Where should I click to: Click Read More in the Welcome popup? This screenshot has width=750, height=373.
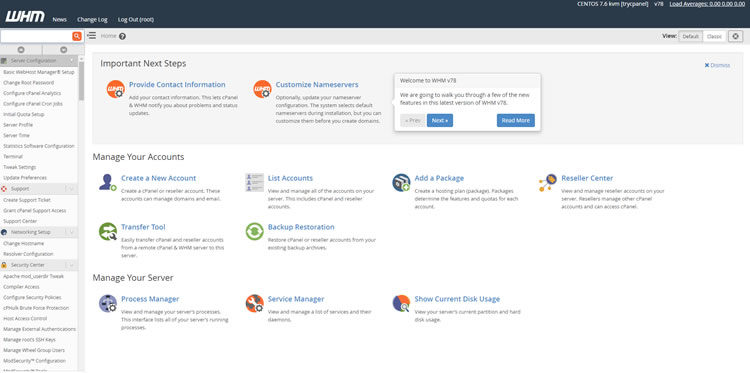click(516, 121)
